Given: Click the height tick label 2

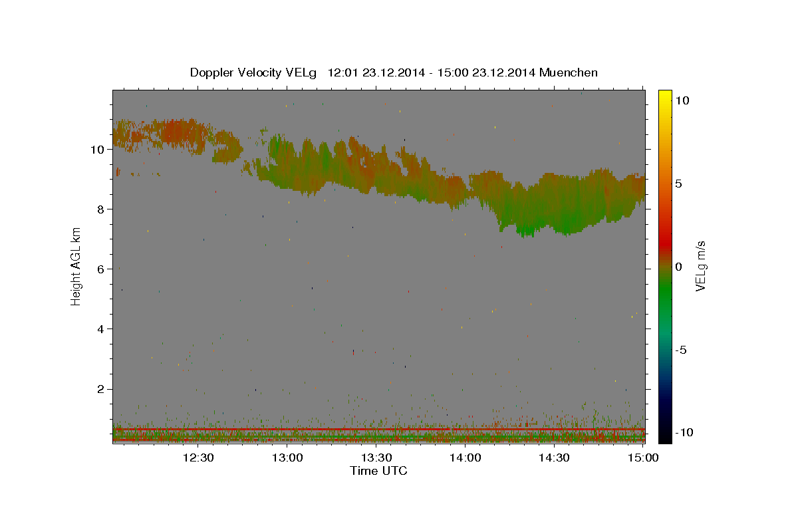Looking at the screenshot, I should coord(101,389).
